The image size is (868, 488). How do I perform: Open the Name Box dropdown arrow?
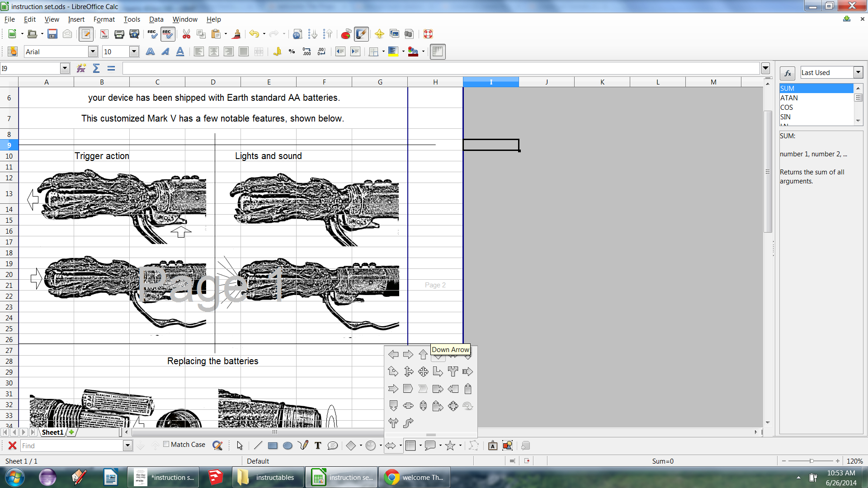pyautogui.click(x=65, y=68)
